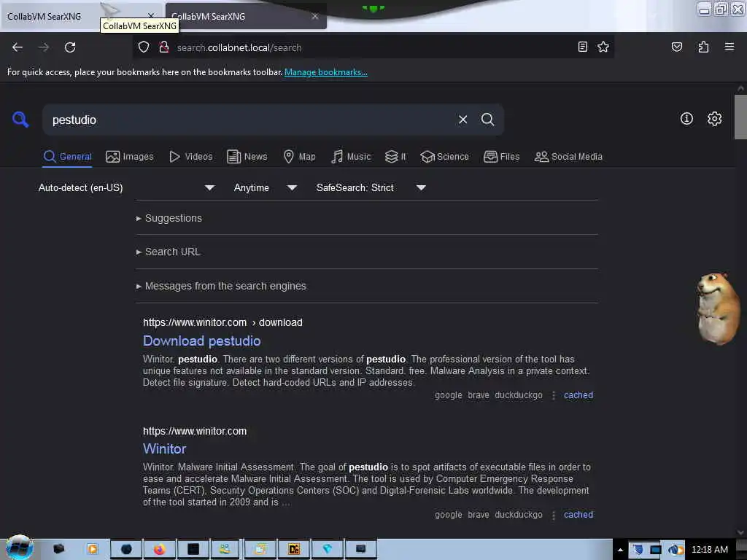This screenshot has height=560, width=747.
Task: Submit search with magnifier button
Action: (x=487, y=120)
